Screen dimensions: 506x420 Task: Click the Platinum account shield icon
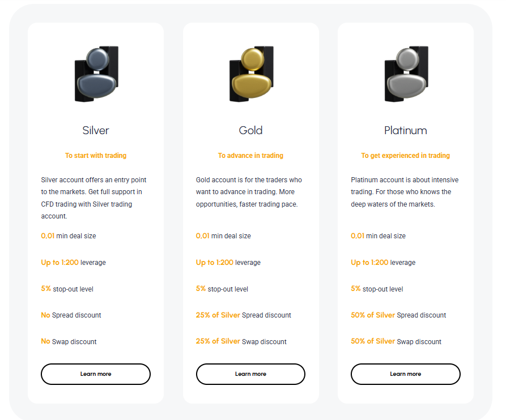(x=406, y=74)
